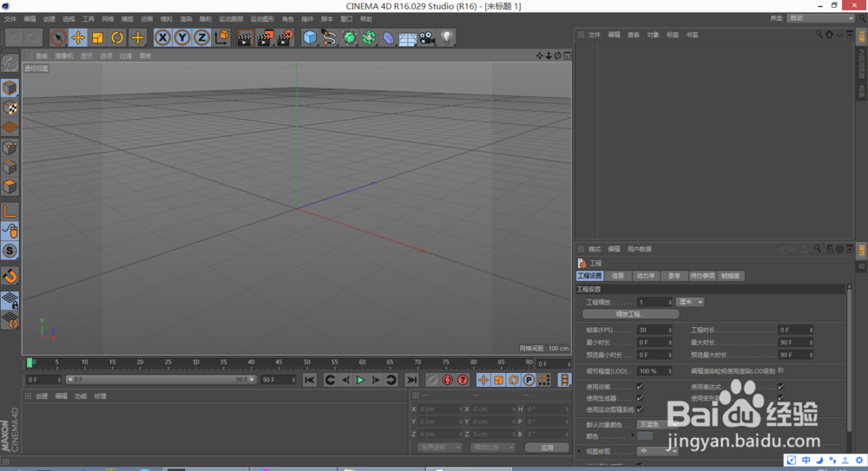Switch to the 信息 tab
Viewport: 868px width, 471px height.
(x=618, y=276)
